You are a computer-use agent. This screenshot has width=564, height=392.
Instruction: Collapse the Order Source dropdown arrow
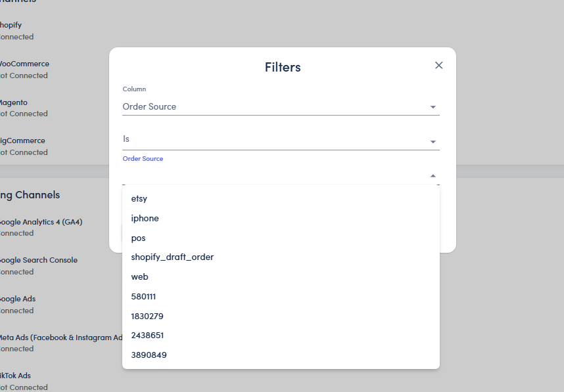pos(433,176)
